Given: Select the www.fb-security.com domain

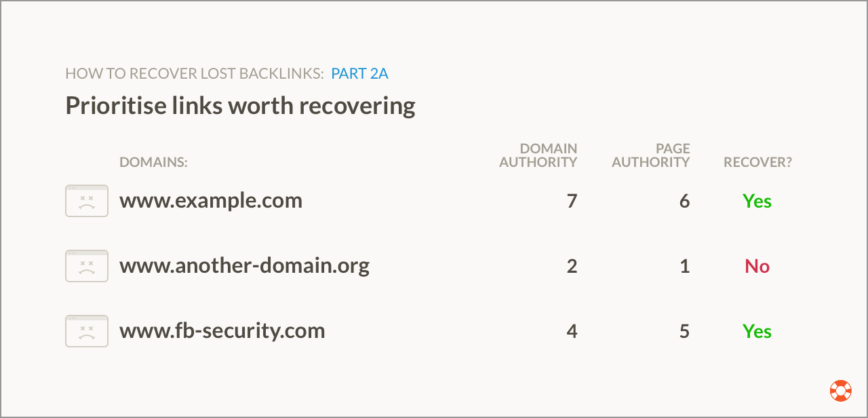Looking at the screenshot, I should pyautogui.click(x=222, y=331).
